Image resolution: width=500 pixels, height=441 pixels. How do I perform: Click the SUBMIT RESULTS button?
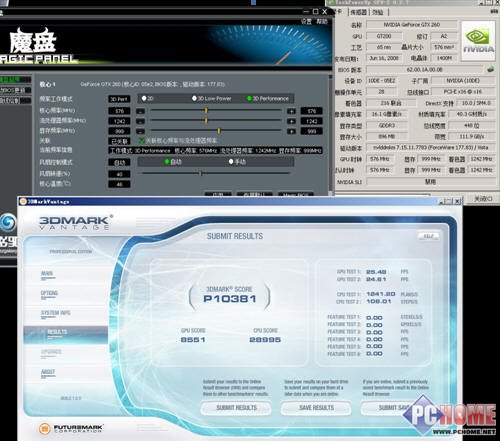coord(236,408)
